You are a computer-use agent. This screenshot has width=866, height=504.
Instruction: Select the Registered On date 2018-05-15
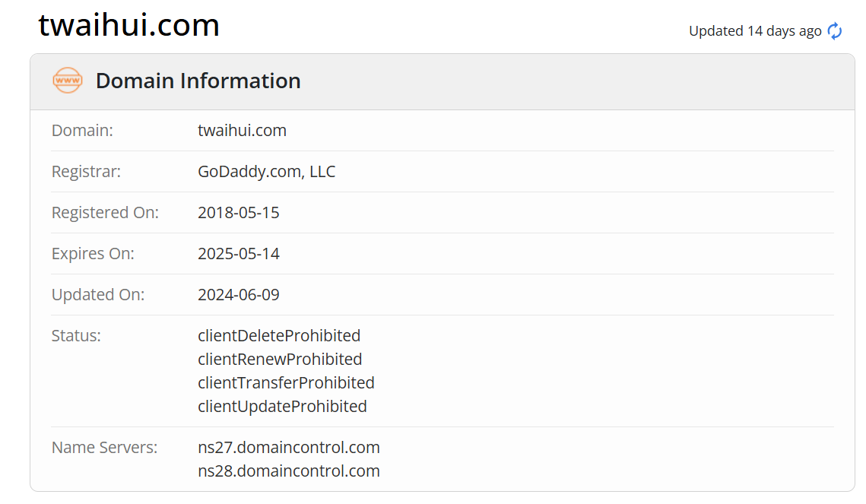pyautogui.click(x=239, y=212)
